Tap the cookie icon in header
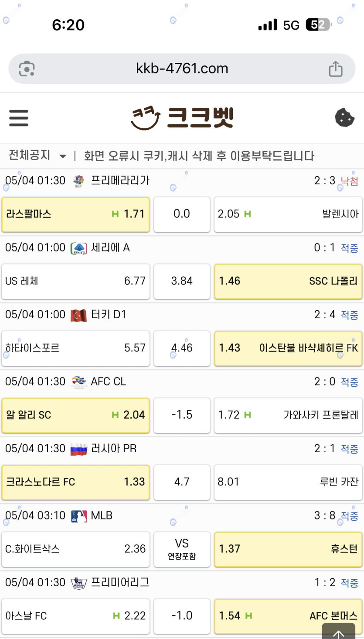 pos(344,118)
